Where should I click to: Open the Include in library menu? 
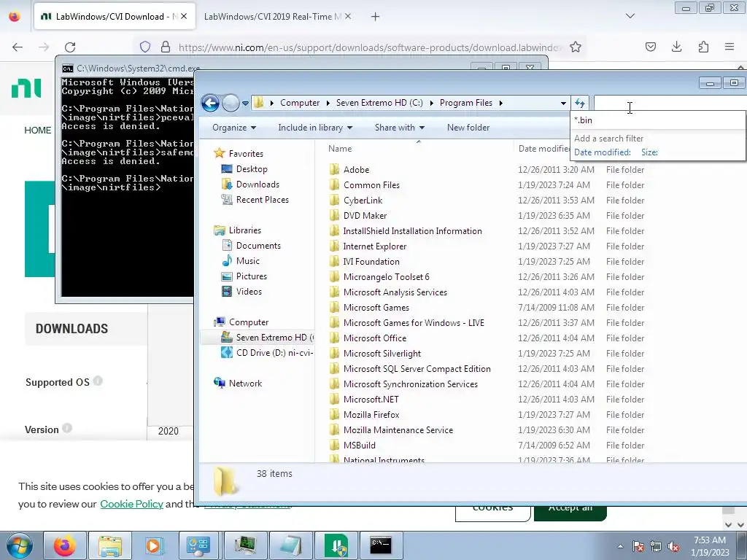[x=315, y=128]
